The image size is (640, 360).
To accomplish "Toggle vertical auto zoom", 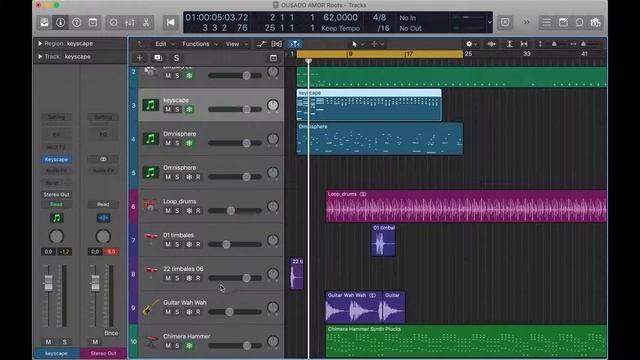I will (509, 44).
